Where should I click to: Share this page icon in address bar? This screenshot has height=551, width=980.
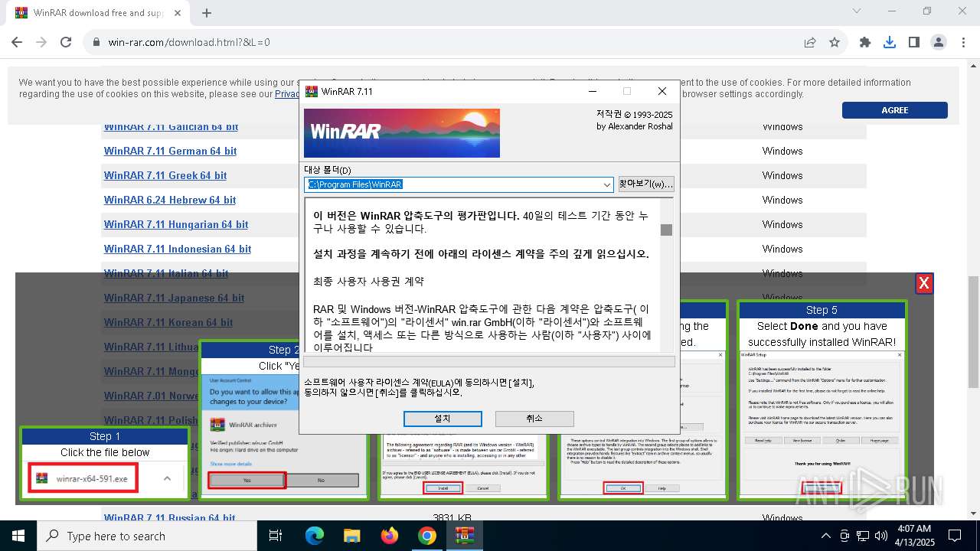[x=810, y=43]
